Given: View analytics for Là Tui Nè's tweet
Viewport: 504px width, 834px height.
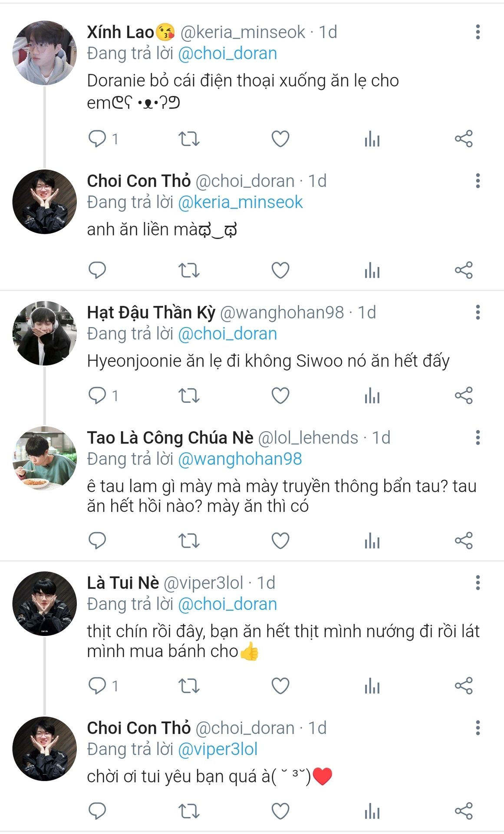Looking at the screenshot, I should 372,686.
